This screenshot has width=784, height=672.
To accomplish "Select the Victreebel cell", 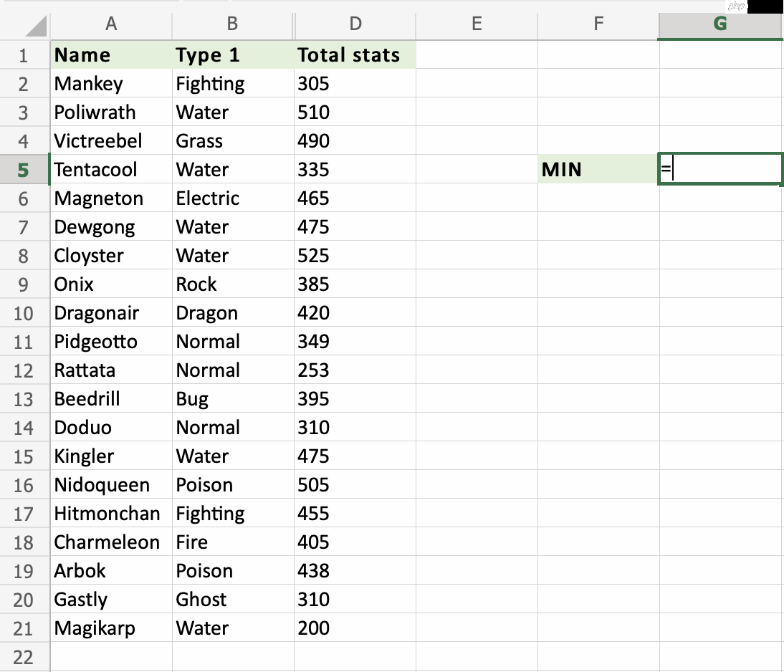I will [x=111, y=140].
